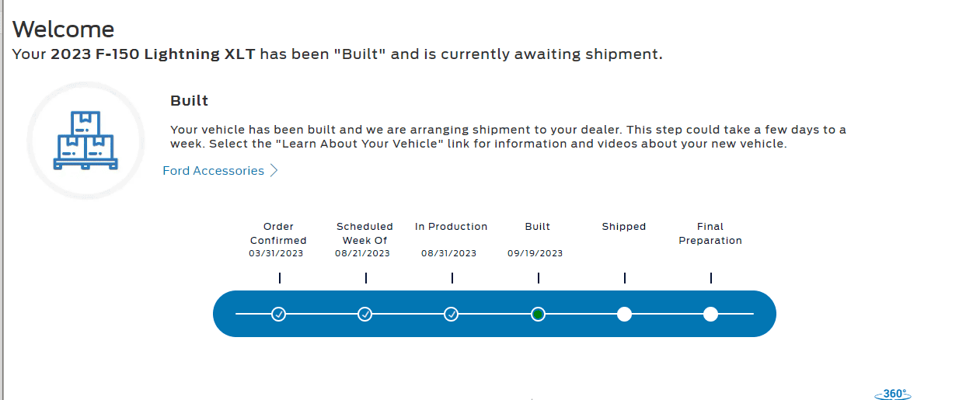
Task: Click the In Production step label
Action: tap(451, 227)
